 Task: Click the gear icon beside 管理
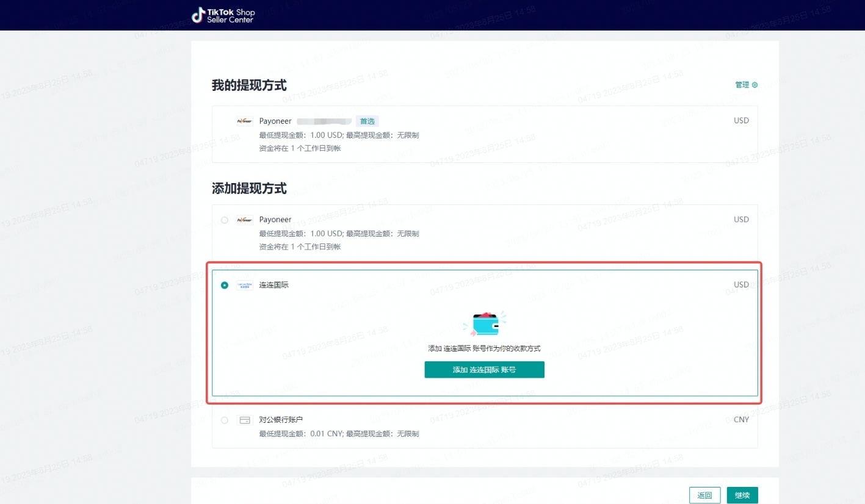coord(755,85)
